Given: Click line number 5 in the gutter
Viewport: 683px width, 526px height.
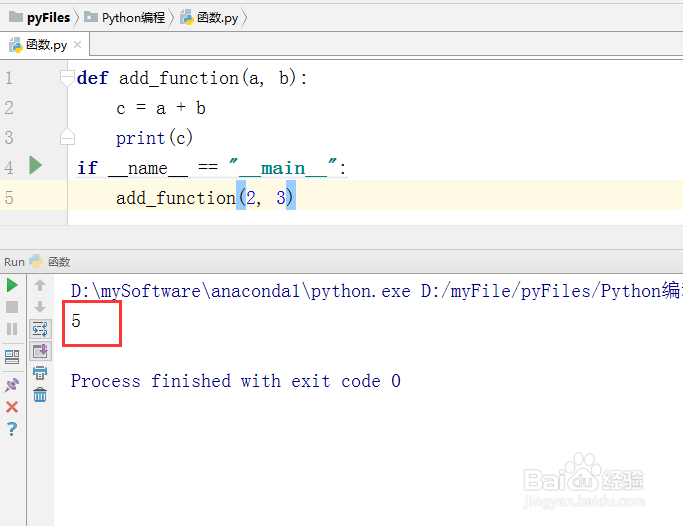Looking at the screenshot, I should 9,198.
